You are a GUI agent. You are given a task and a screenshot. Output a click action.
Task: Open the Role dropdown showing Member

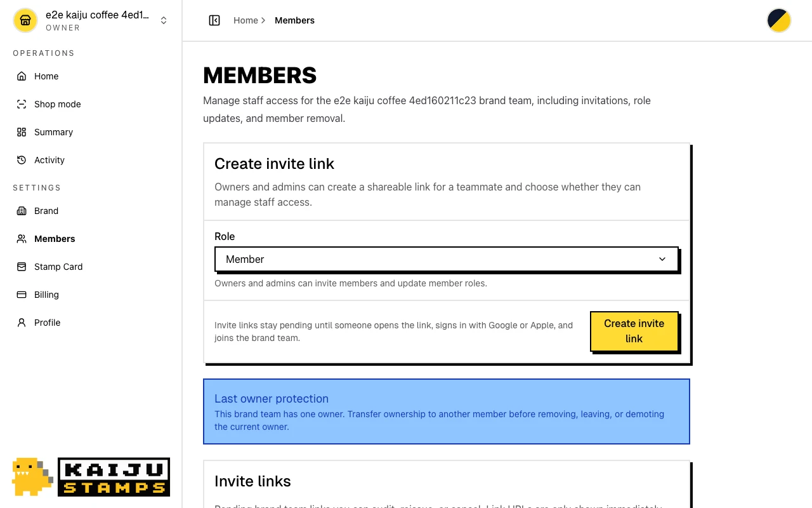pyautogui.click(x=447, y=259)
